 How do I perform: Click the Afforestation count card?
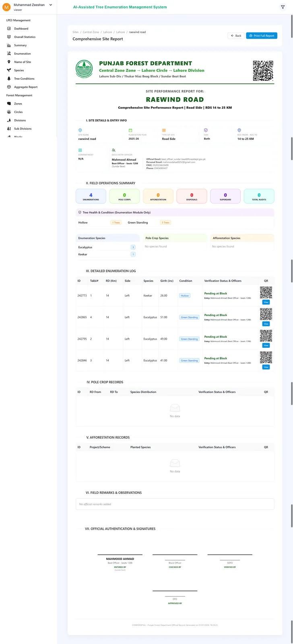[158, 196]
